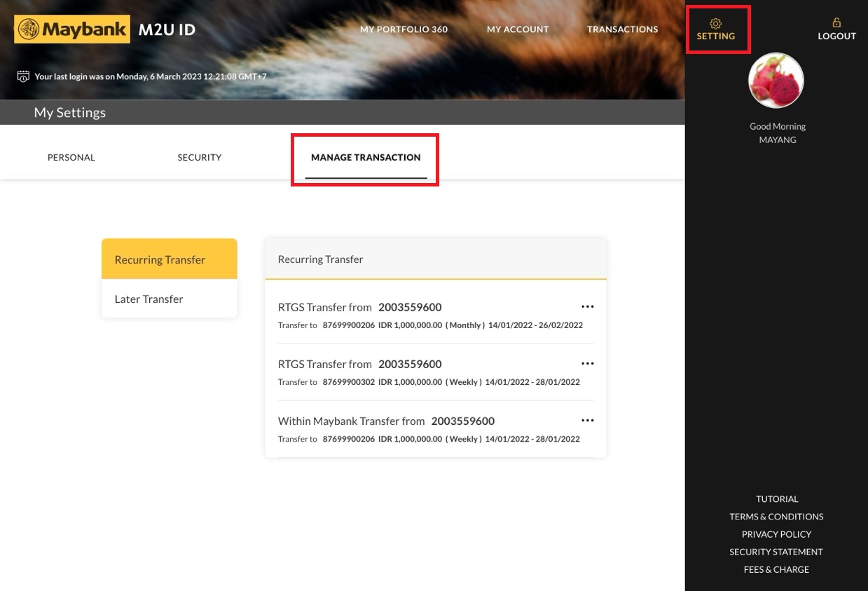Select the Manage Transaction tab
The height and width of the screenshot is (591, 868).
366,158
